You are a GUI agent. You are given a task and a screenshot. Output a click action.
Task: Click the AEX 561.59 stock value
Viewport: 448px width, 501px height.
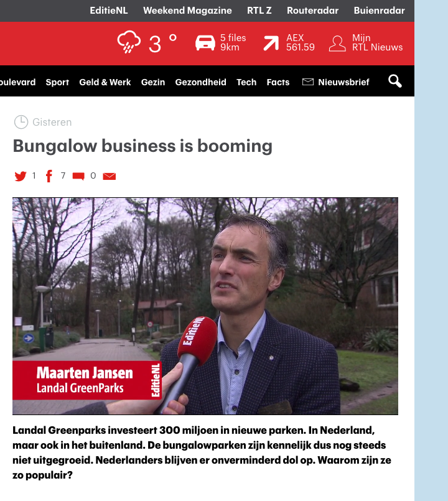click(301, 42)
